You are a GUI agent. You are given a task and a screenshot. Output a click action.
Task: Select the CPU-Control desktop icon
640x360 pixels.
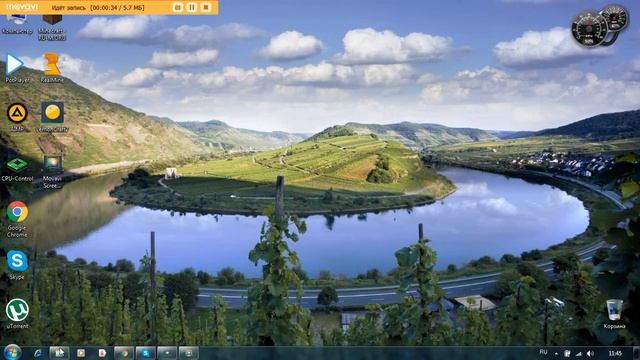[x=17, y=169]
